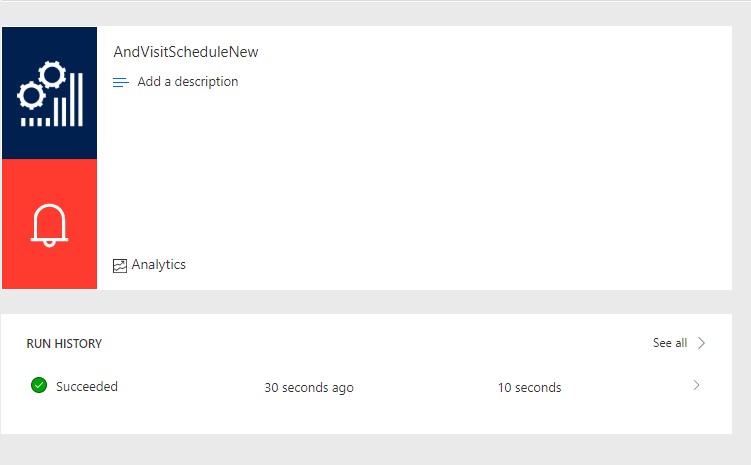Click the lines icon beside Add a description
This screenshot has height=465, width=751.
point(121,82)
